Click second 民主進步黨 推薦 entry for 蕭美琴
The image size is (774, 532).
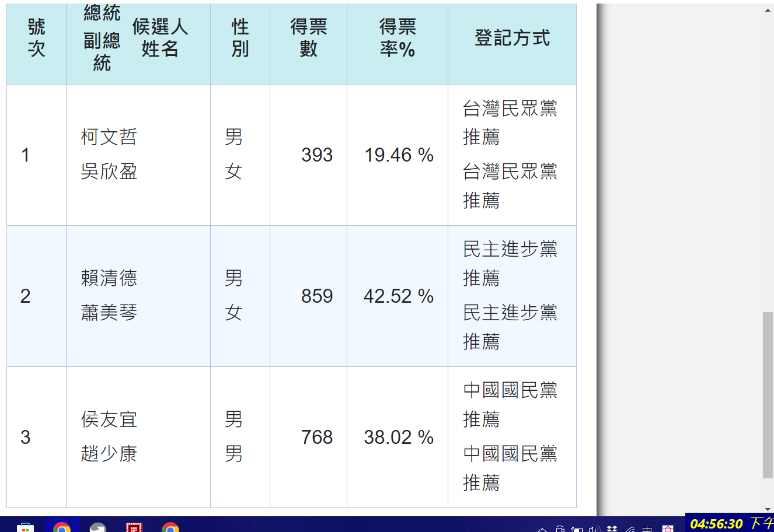(510, 327)
